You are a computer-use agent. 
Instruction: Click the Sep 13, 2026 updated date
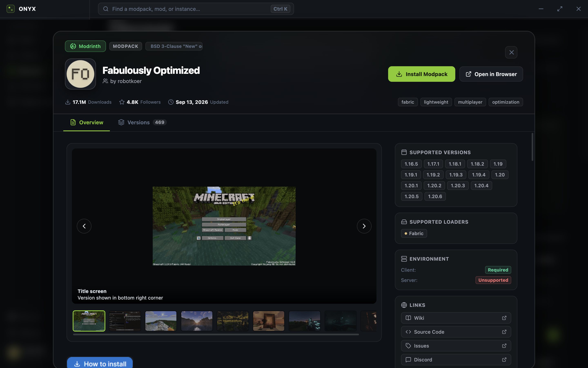(x=192, y=102)
